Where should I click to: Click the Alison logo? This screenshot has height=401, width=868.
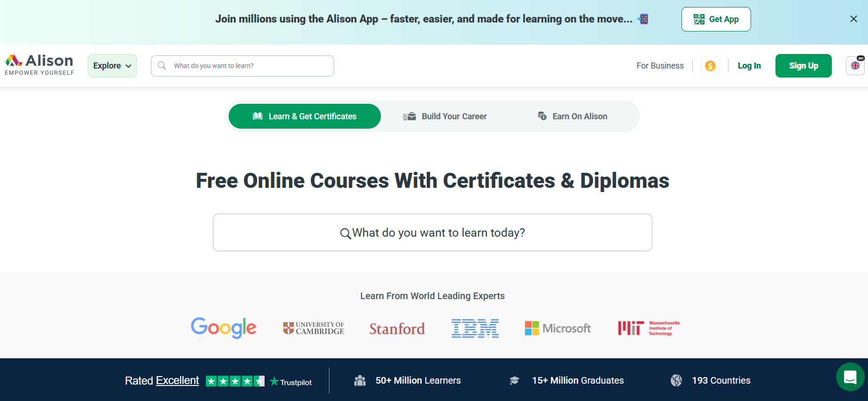coord(39,65)
